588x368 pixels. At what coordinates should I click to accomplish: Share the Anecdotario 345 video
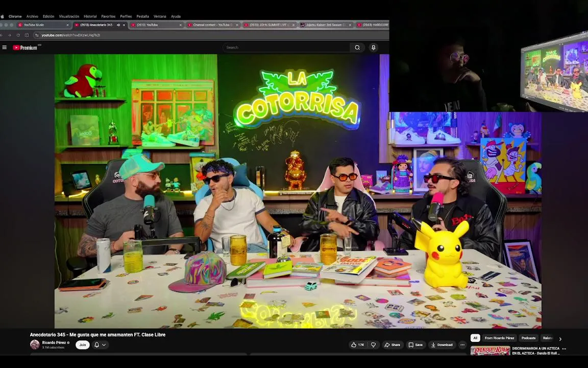point(392,344)
